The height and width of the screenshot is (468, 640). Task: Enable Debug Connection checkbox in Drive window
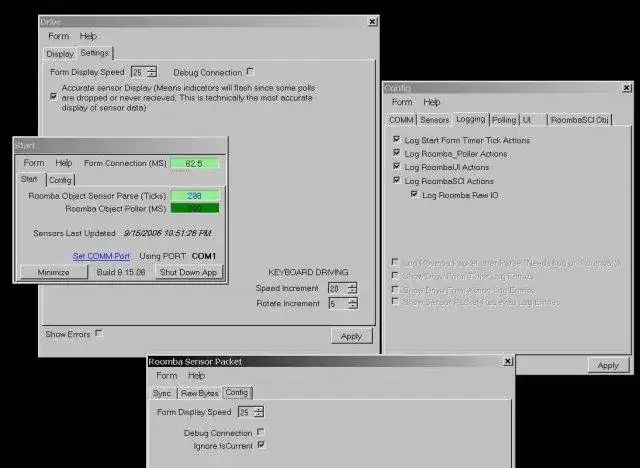tap(250, 71)
